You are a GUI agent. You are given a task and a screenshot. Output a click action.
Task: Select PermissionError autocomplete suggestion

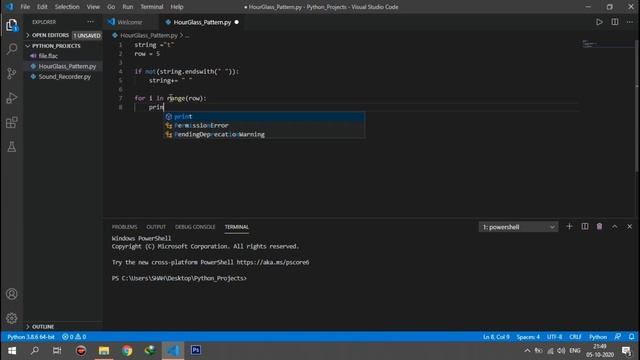264,126
